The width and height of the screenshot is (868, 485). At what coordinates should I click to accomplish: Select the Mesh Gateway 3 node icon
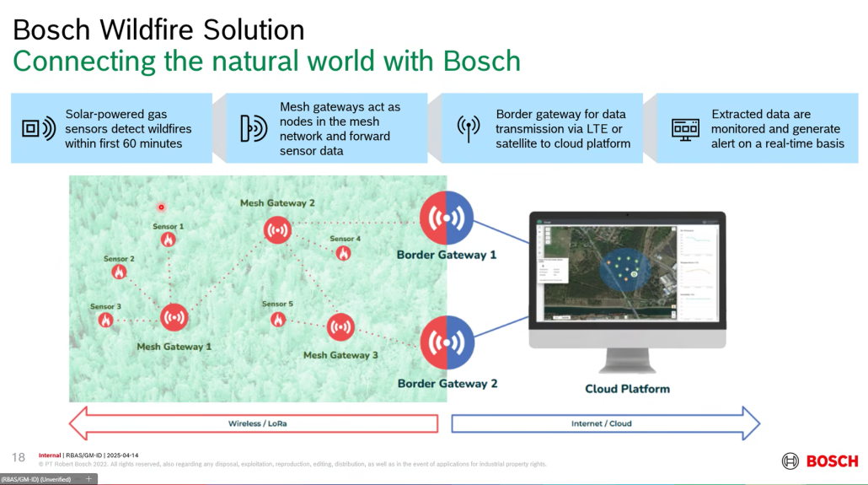[340, 327]
